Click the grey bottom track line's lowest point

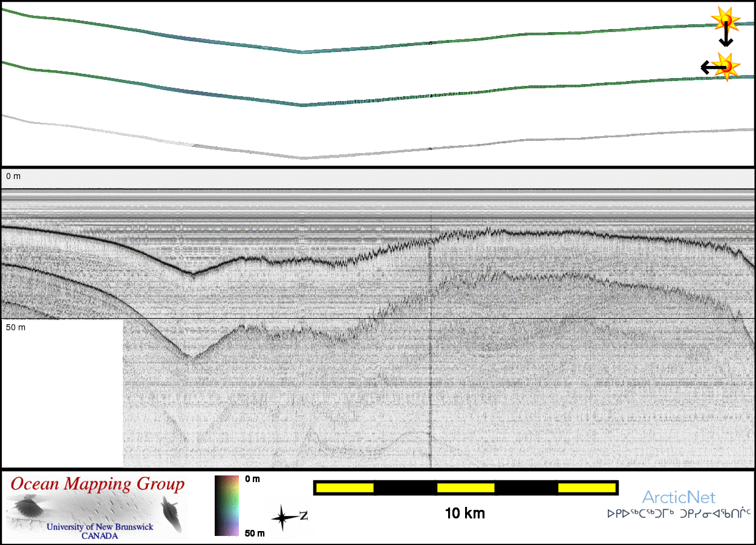point(303,158)
